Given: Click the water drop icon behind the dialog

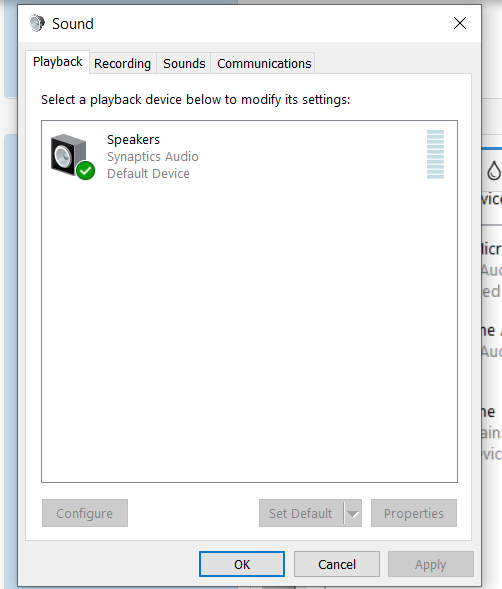Looking at the screenshot, I should pyautogui.click(x=494, y=170).
